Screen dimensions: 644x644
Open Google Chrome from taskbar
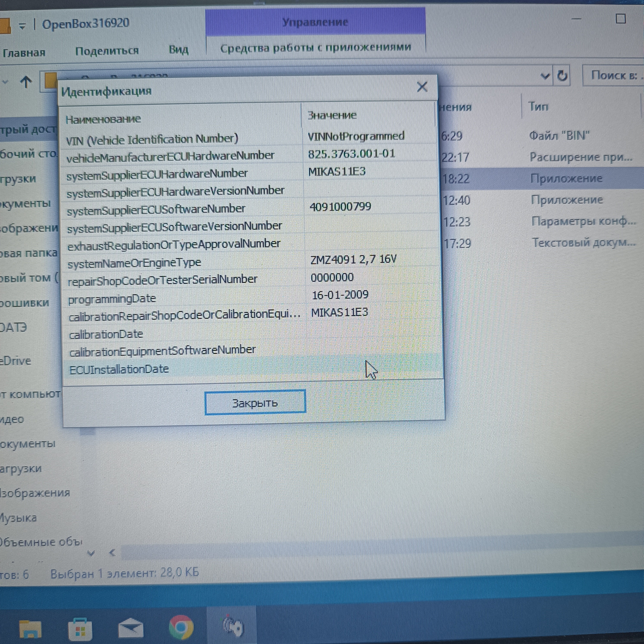181,627
